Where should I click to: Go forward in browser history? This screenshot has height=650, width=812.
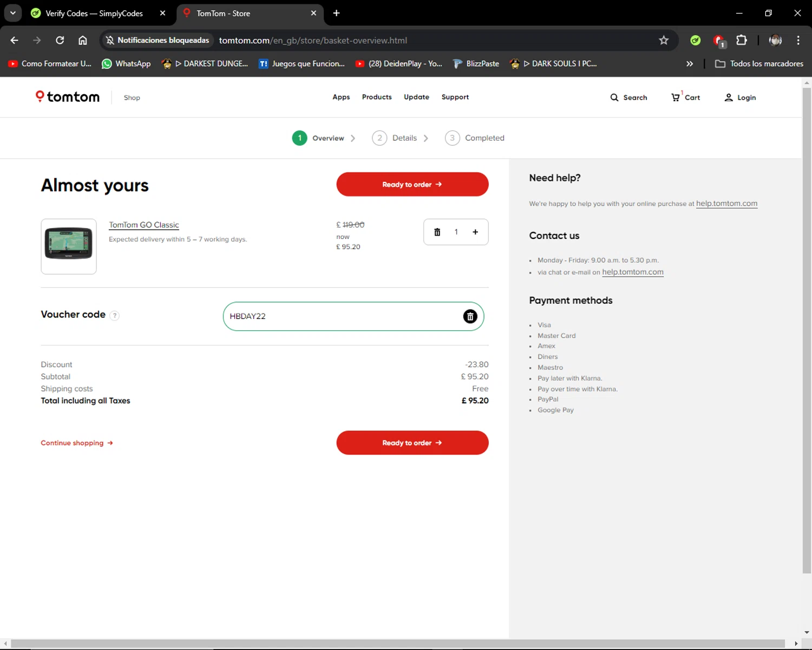[x=37, y=40]
